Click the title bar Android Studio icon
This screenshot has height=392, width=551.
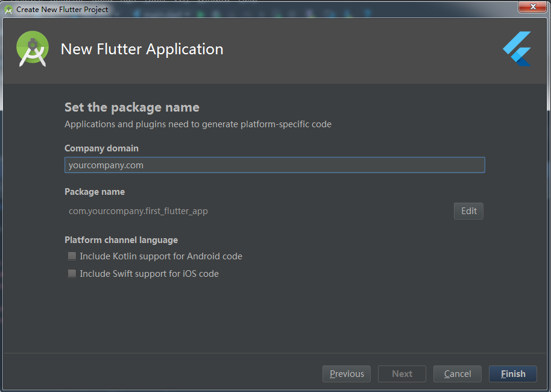[x=8, y=10]
